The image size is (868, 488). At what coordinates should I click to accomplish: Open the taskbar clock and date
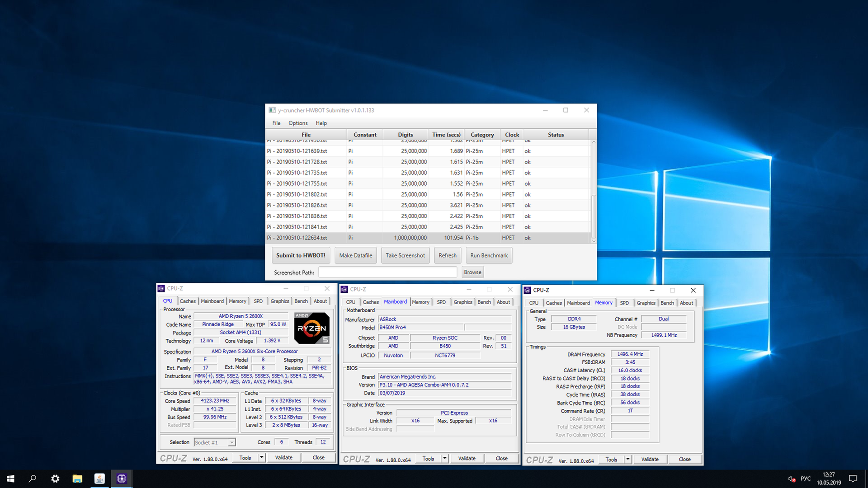[x=829, y=479]
